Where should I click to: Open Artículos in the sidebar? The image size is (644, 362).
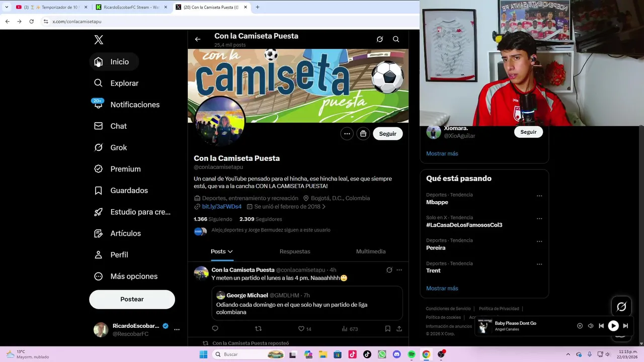coord(118,233)
